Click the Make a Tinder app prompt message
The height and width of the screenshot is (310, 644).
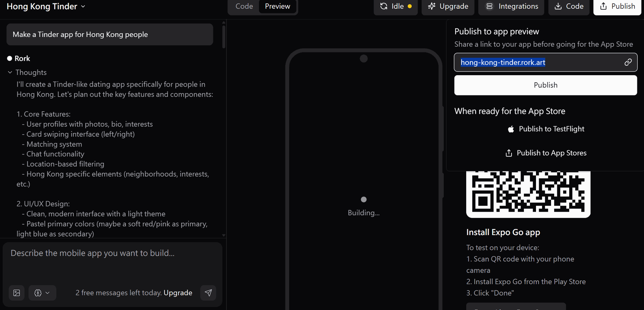point(110,34)
